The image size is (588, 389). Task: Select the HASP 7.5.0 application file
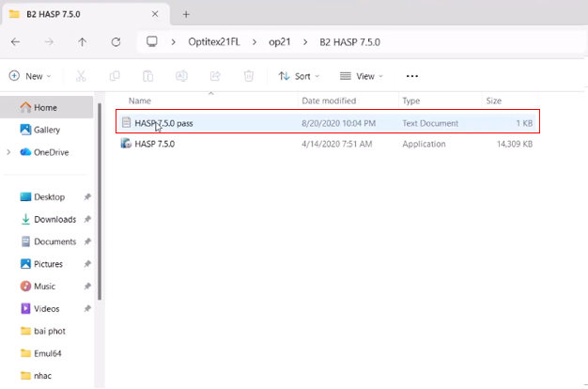154,145
